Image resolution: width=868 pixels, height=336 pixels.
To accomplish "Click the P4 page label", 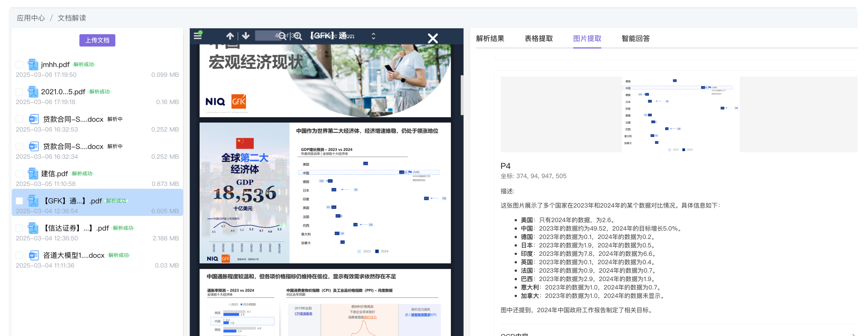I will coord(505,166).
